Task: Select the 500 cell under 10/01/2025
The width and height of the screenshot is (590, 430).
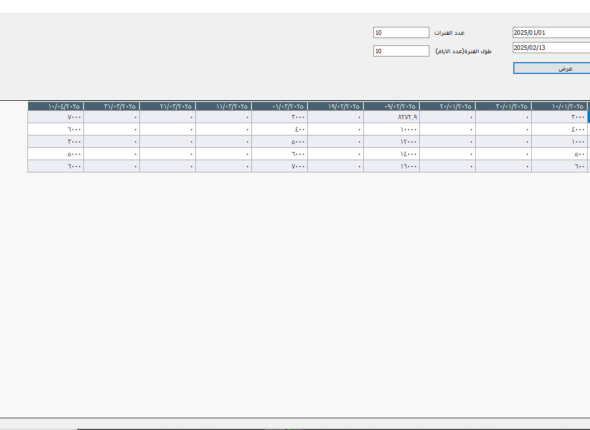Action: point(560,154)
